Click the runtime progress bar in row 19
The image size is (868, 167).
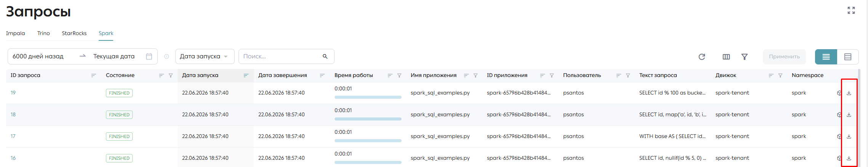368,97
